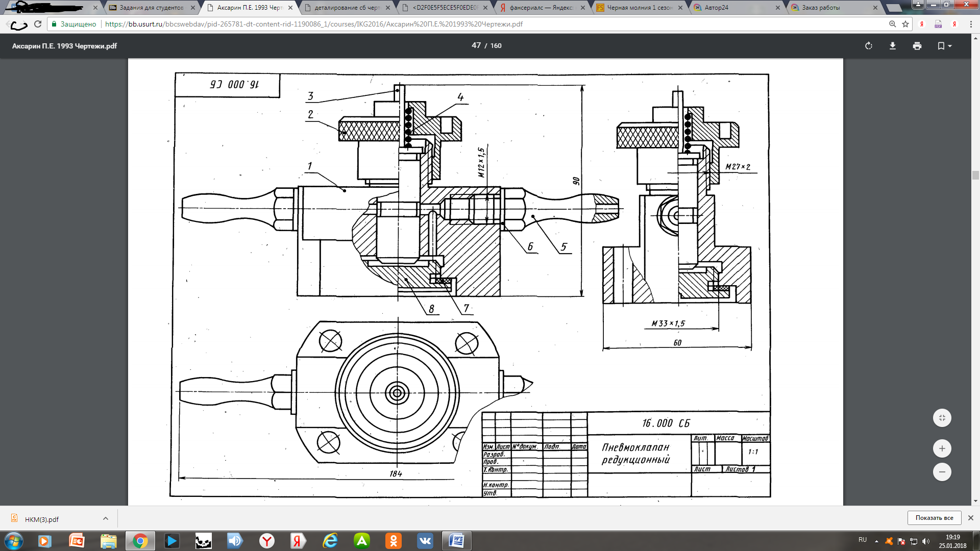Open VK from the taskbar
The image size is (980, 551).
(x=425, y=541)
